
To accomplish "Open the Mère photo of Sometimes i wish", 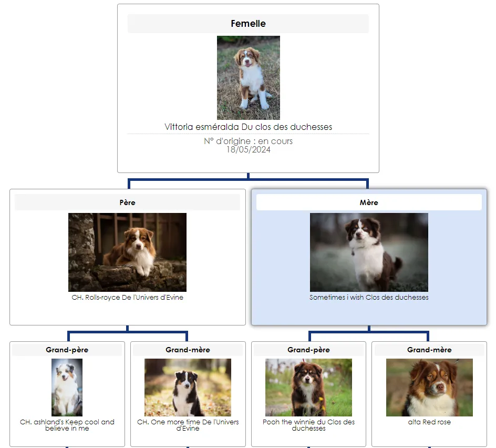I will 369,252.
